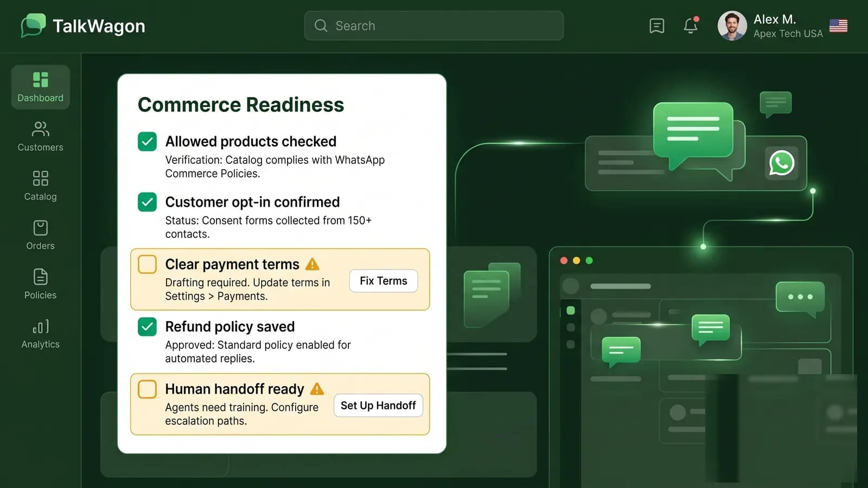Click the Alex M. user name
868x488 pixels.
point(775,20)
